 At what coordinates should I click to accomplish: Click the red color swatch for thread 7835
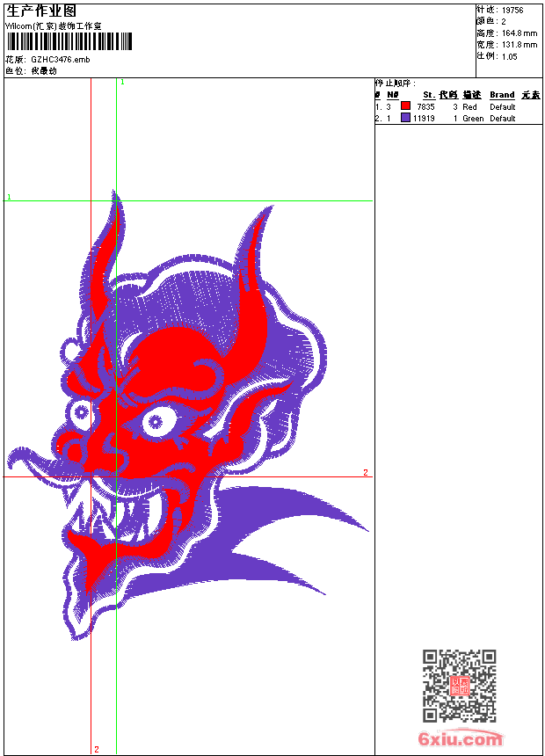click(x=405, y=106)
